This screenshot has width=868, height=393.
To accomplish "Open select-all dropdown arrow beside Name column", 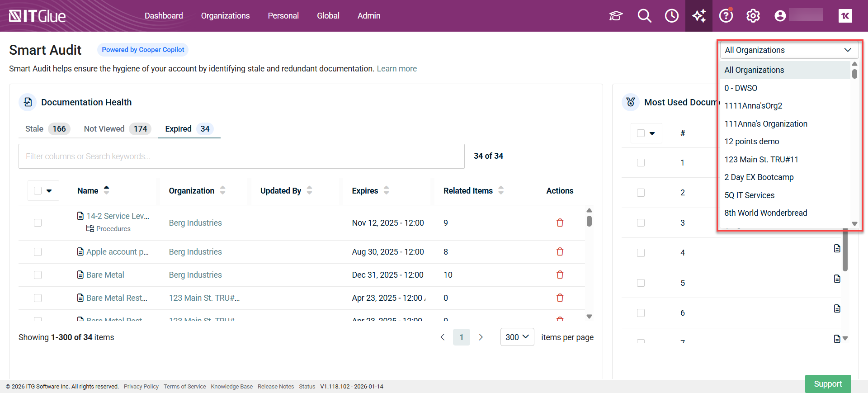I will click(x=49, y=191).
